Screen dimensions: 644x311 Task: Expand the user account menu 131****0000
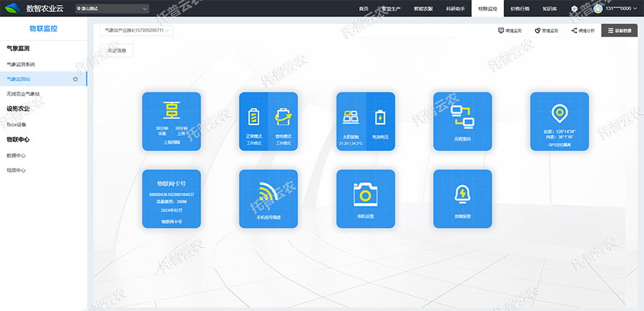tap(616, 9)
